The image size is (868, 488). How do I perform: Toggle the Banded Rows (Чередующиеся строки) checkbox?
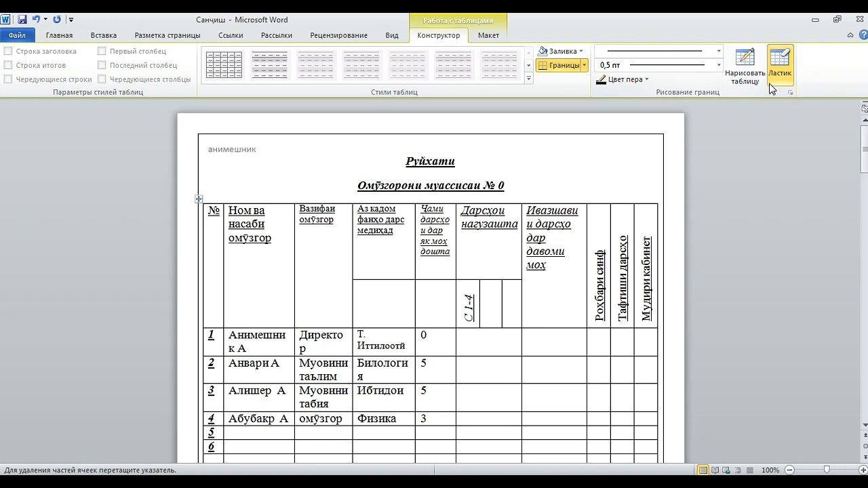point(8,79)
